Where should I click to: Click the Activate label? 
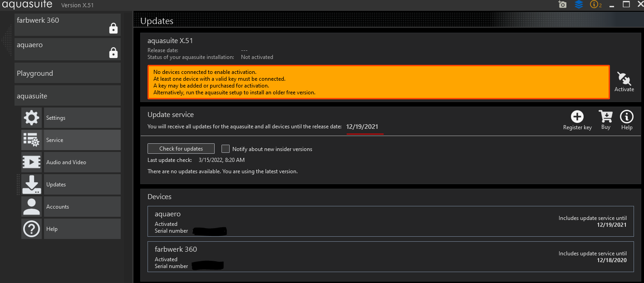(624, 89)
